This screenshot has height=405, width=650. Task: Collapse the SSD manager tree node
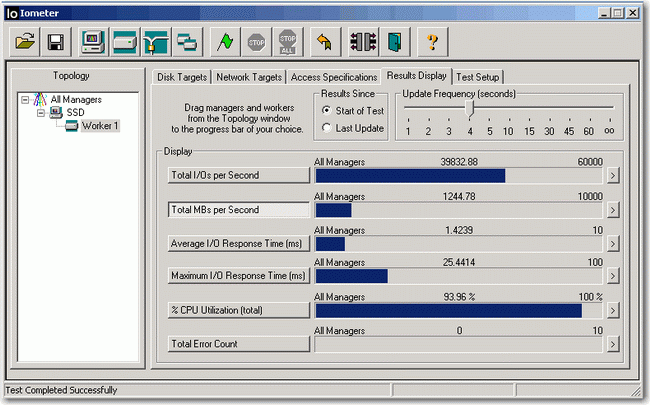(41, 113)
